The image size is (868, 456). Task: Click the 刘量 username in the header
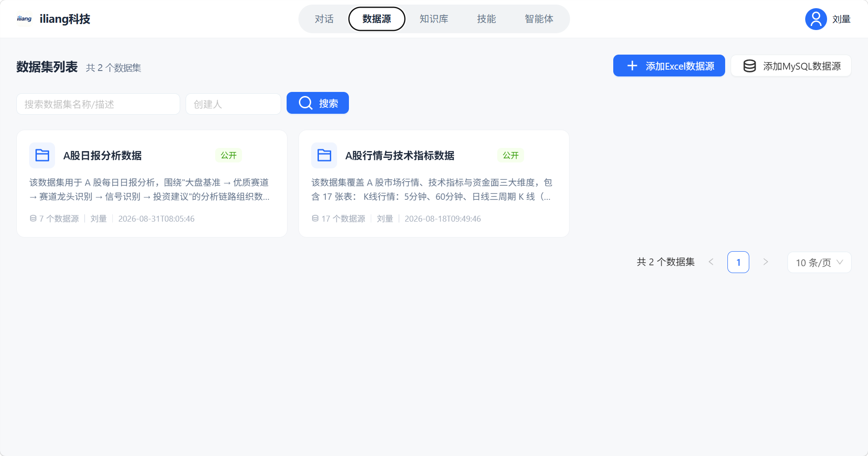[842, 19]
